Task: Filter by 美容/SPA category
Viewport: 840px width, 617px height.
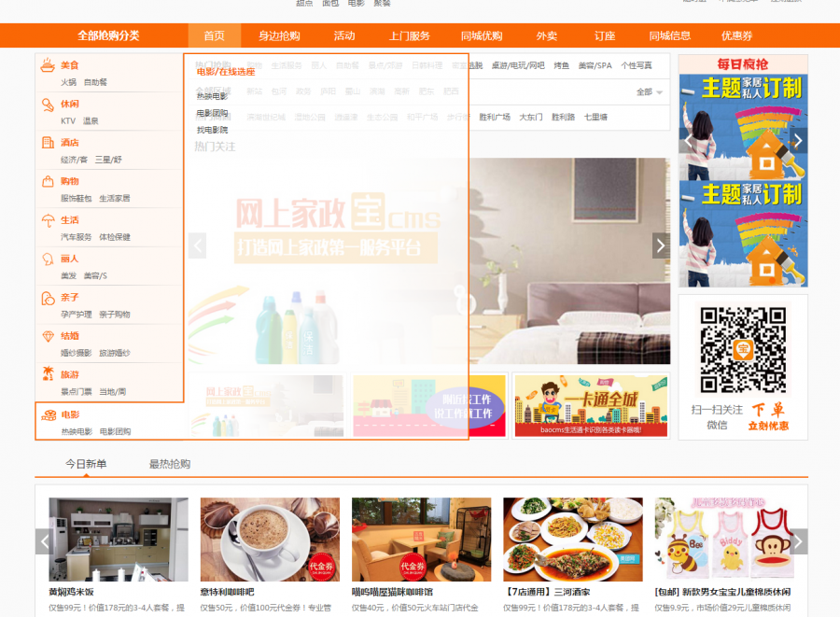Action: [595, 65]
